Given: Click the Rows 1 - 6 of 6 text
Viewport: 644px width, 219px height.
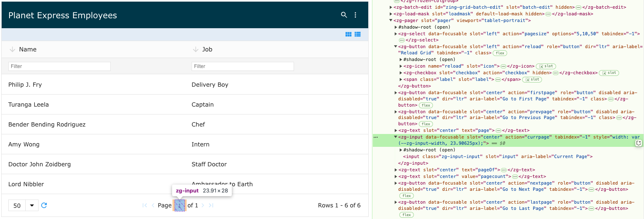Looking at the screenshot, I should pos(339,205).
